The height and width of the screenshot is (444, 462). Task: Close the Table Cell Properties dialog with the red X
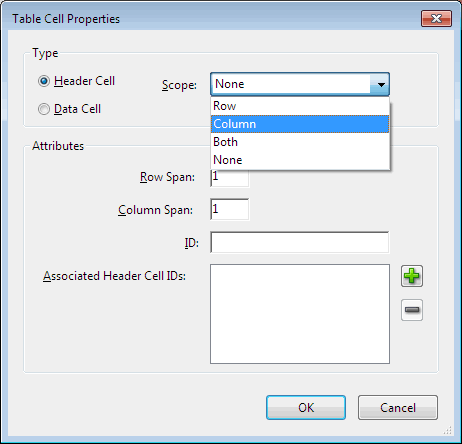coord(436,18)
